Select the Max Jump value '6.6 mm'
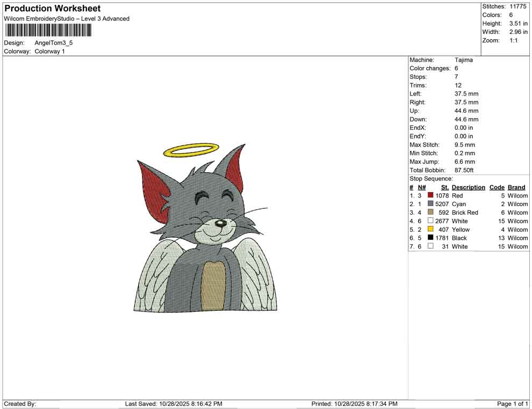The height and width of the screenshot is (409, 532). [x=465, y=162]
